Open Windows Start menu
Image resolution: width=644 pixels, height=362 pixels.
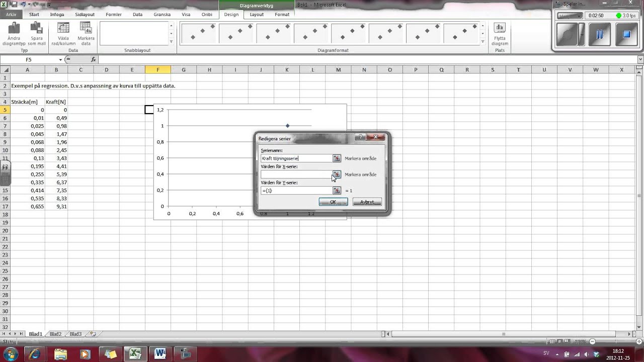[10, 353]
